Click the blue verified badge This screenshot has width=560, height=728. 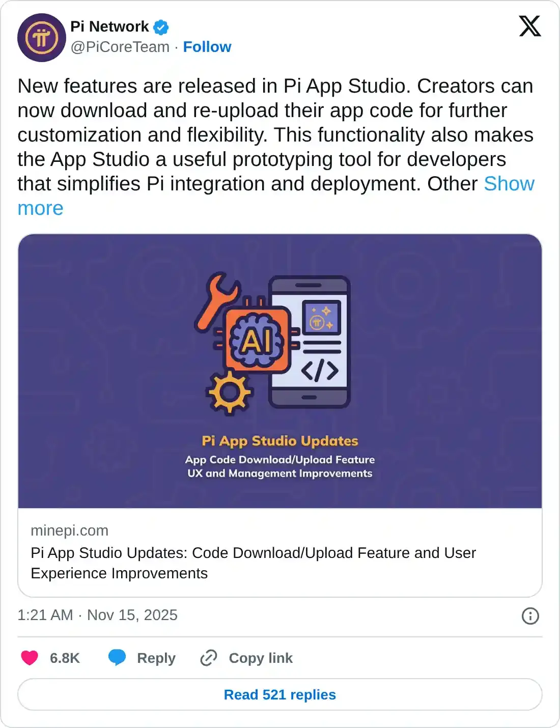pos(160,26)
